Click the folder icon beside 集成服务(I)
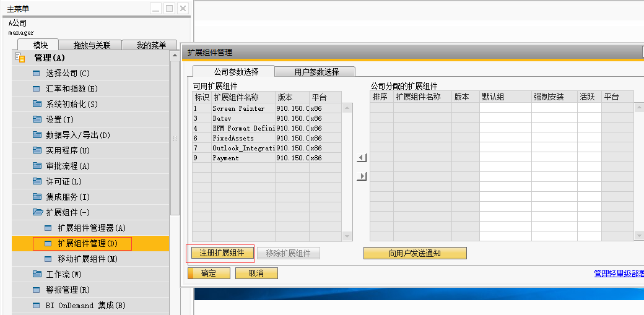The width and height of the screenshot is (644, 315). pyautogui.click(x=37, y=197)
